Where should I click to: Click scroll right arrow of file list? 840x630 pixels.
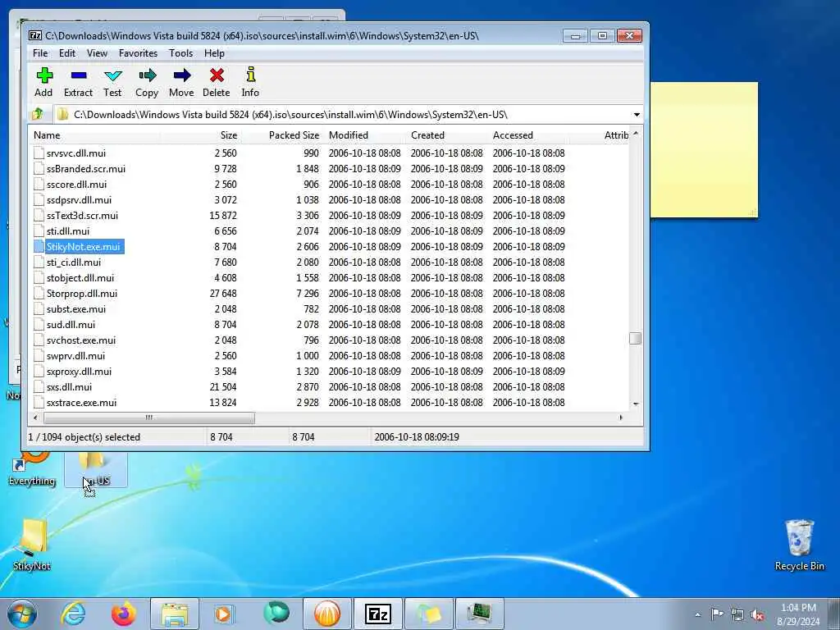621,418
